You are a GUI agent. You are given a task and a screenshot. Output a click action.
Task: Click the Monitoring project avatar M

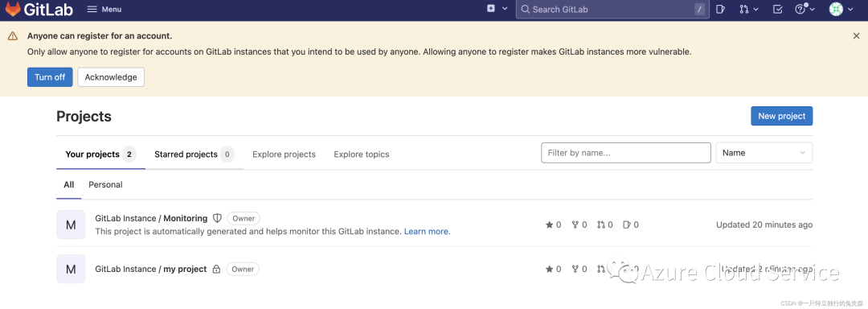(x=71, y=225)
